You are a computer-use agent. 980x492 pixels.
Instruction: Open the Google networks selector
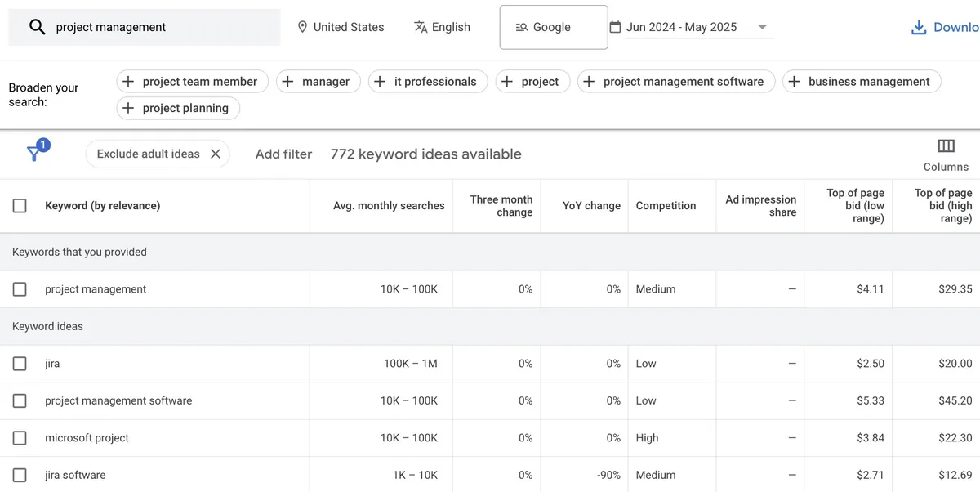tap(554, 27)
